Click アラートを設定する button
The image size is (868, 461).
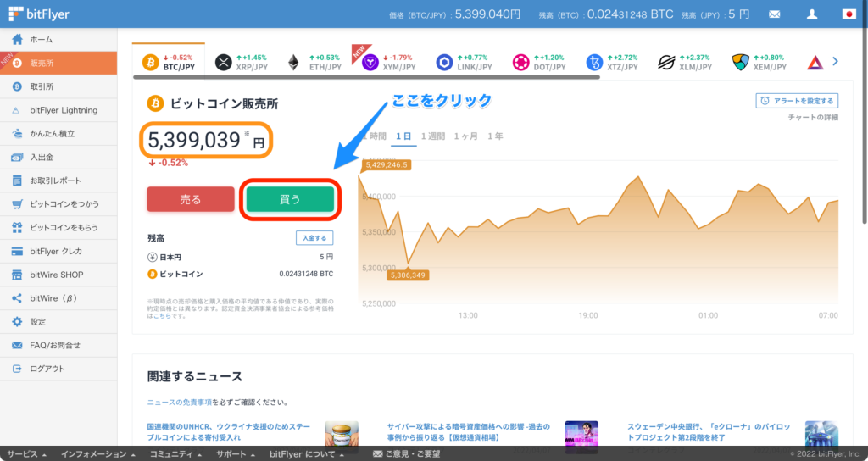tap(797, 101)
